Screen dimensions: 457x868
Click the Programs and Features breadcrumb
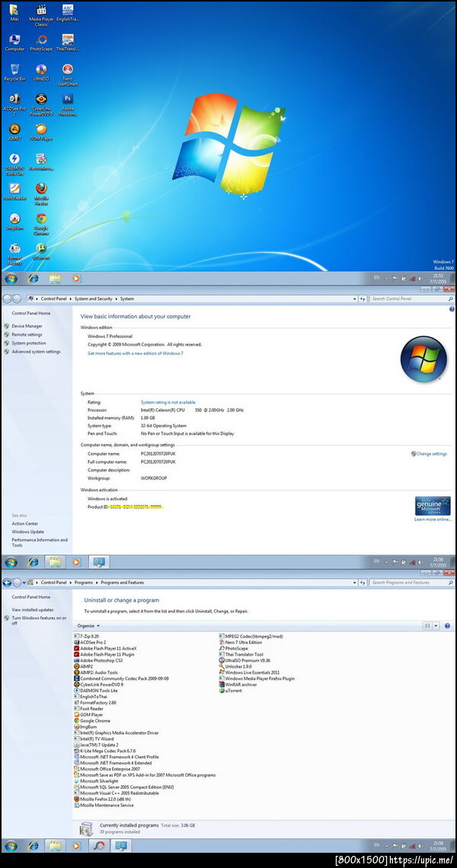pos(122,582)
